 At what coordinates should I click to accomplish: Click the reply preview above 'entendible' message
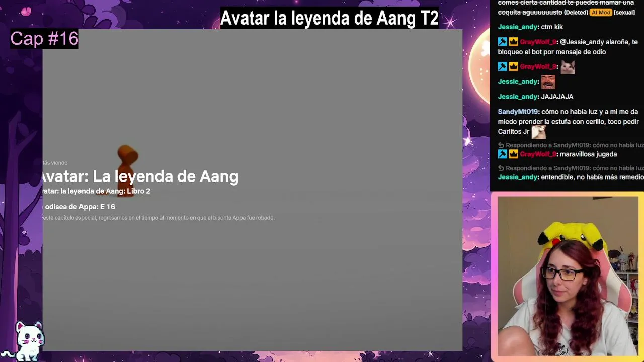[x=571, y=168]
